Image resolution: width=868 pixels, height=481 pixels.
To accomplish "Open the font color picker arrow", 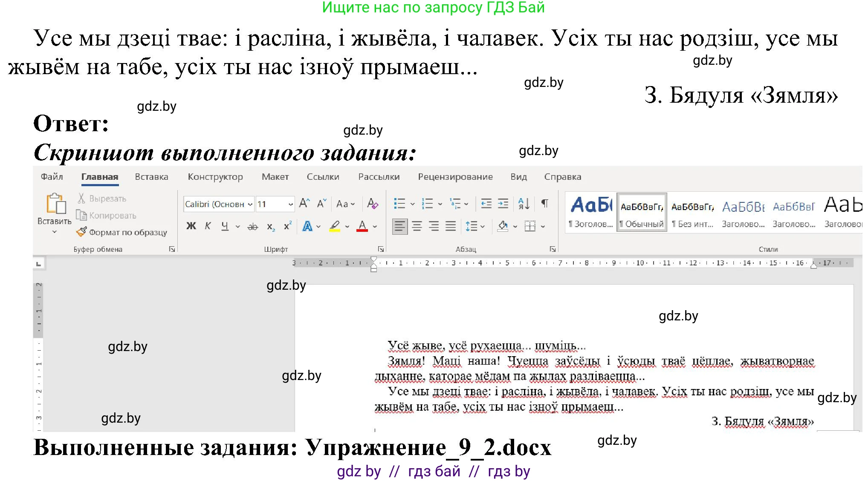I will pyautogui.click(x=374, y=226).
